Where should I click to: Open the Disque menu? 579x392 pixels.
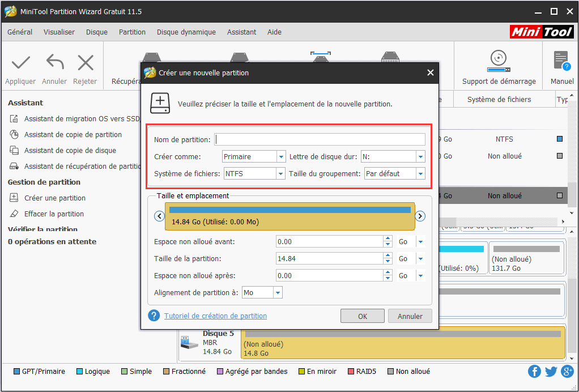click(97, 32)
